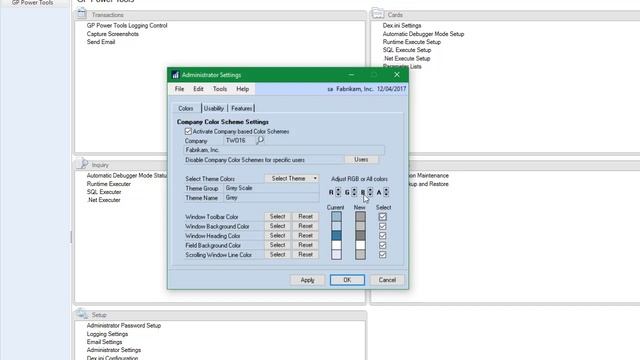Open Dex.ini Settings in Cards
Image resolution: width=640 pixels, height=360 pixels.
[x=402, y=25]
